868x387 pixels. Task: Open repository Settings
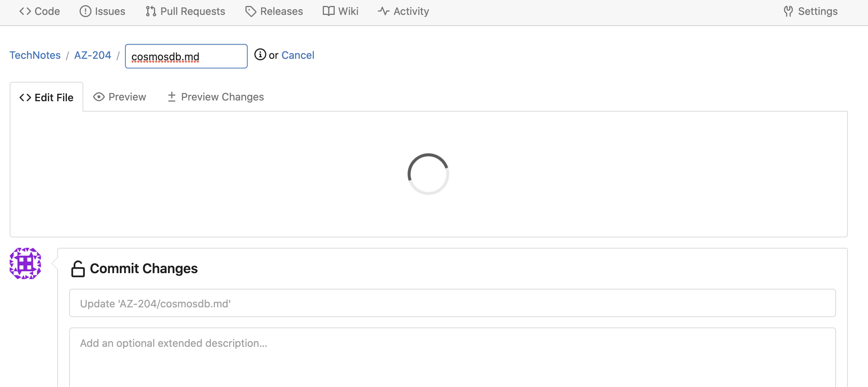coord(810,11)
